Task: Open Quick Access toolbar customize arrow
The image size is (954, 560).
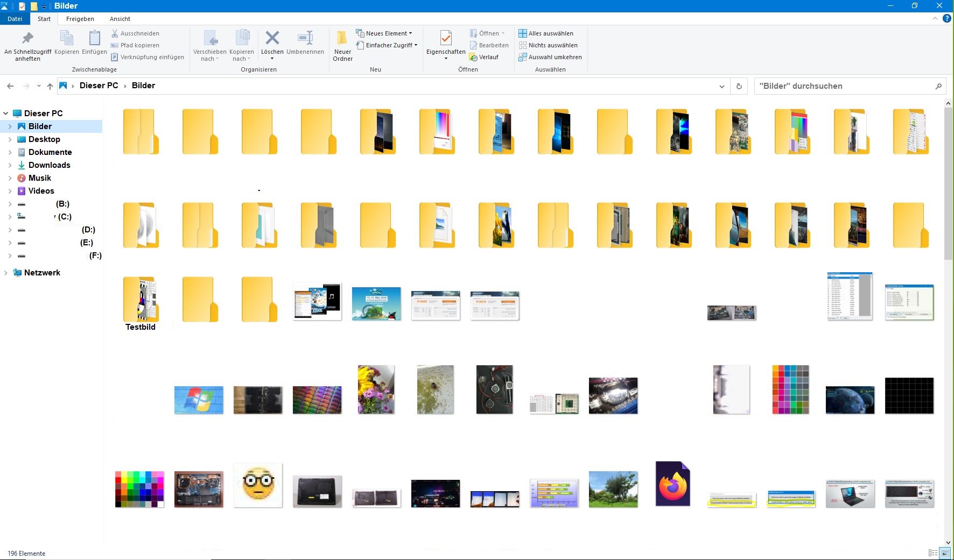Action: pyautogui.click(x=44, y=6)
